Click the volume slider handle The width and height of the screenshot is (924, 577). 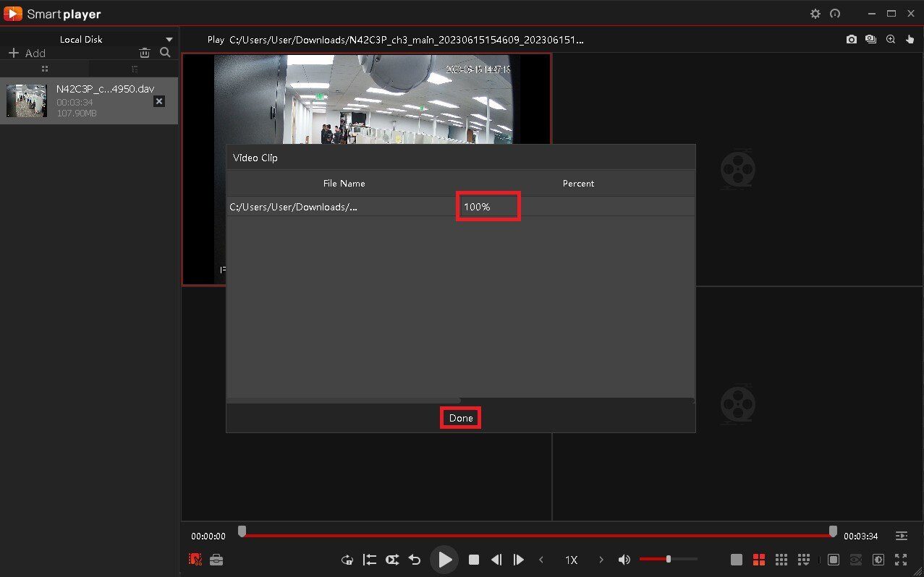(669, 559)
